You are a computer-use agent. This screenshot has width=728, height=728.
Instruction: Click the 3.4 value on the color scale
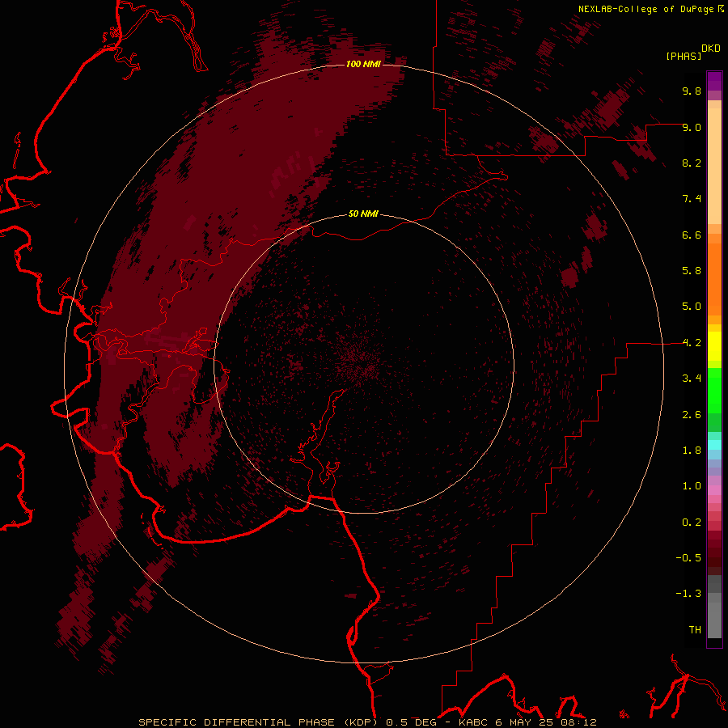[x=692, y=379]
